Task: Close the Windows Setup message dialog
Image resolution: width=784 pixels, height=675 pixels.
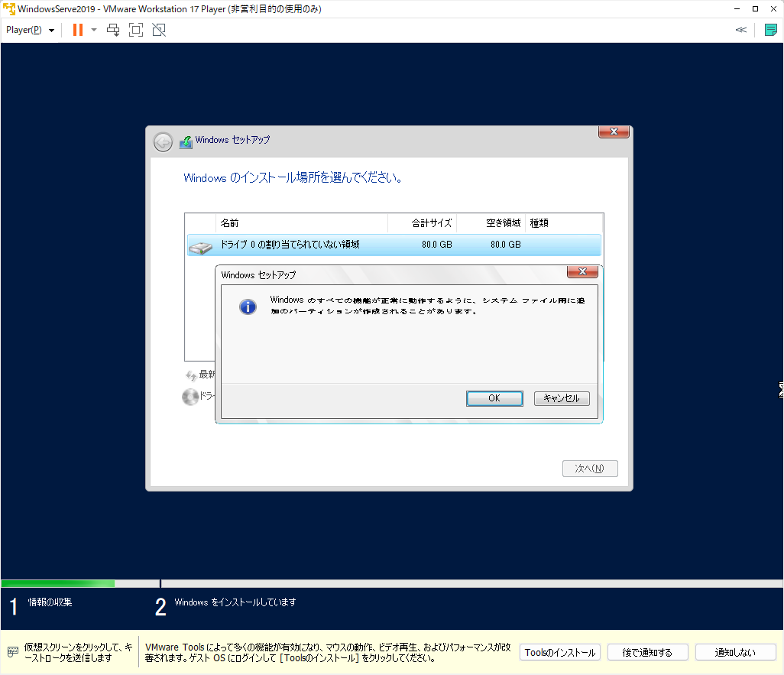Action: [582, 271]
